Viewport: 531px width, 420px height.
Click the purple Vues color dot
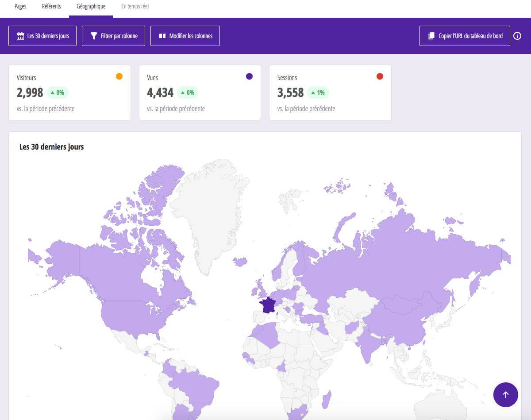coord(249,77)
